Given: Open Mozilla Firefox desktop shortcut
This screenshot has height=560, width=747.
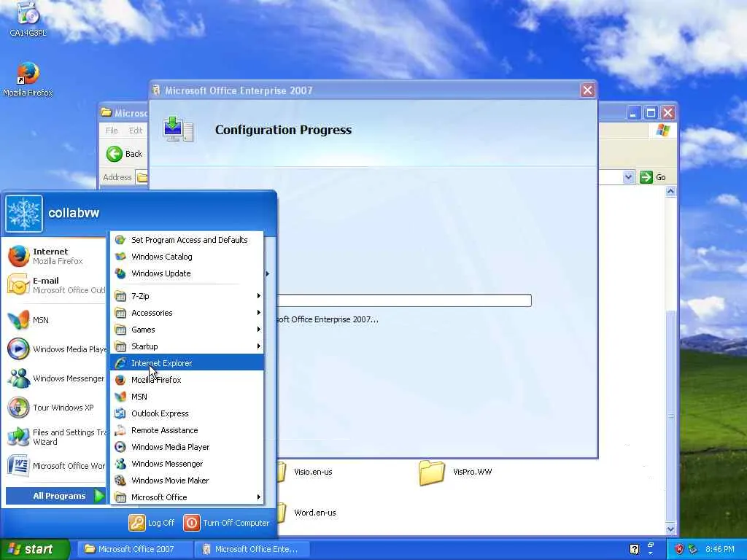Looking at the screenshot, I should pyautogui.click(x=28, y=79).
